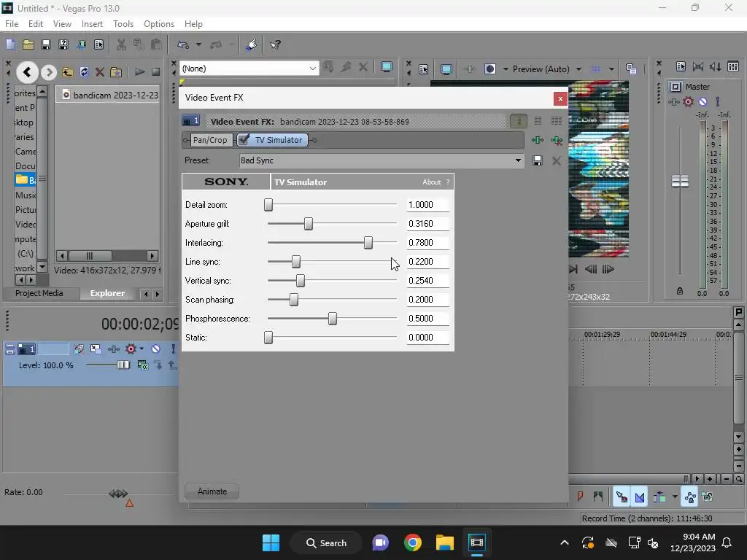
Task: Open the Tools menu
Action: [x=123, y=24]
